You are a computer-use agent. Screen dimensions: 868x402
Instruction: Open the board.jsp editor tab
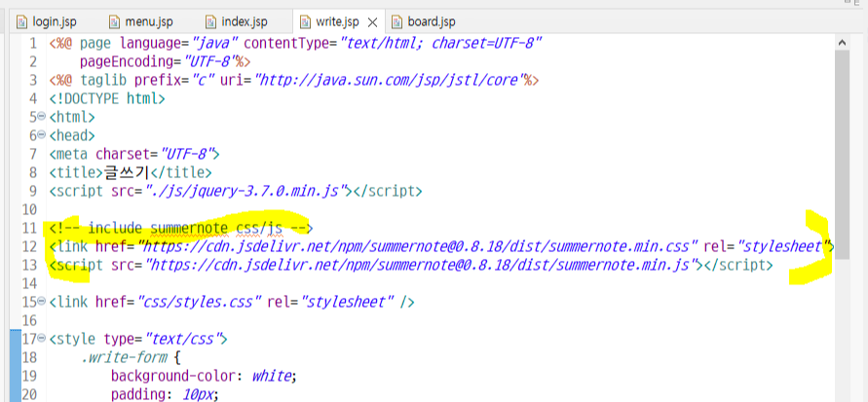click(x=424, y=22)
